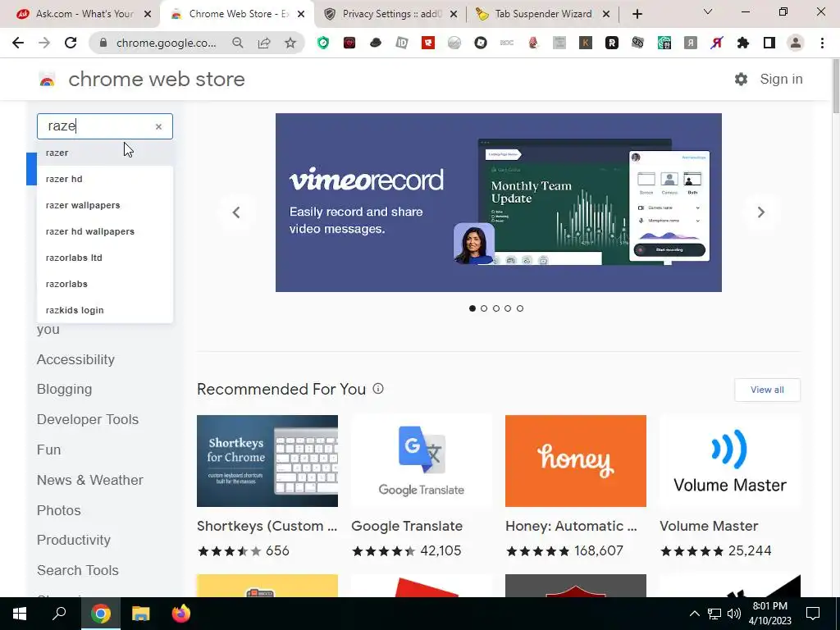
Task: Go back to the previous page
Action: (18, 43)
